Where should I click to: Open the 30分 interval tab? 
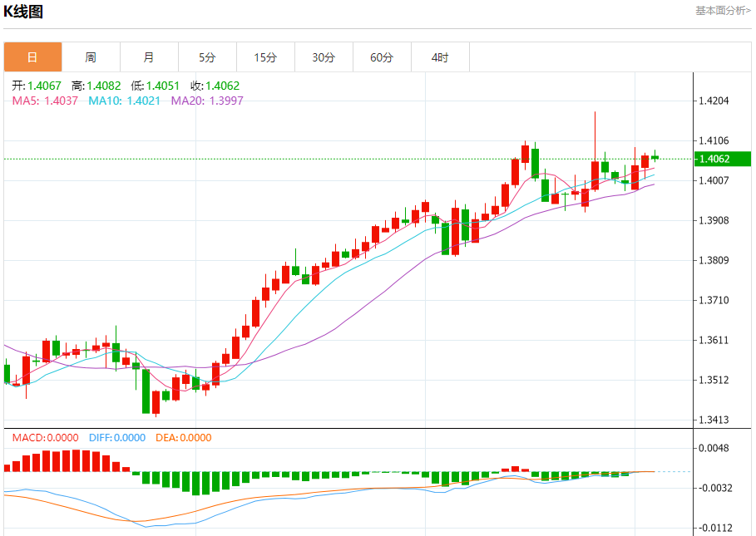tap(324, 57)
